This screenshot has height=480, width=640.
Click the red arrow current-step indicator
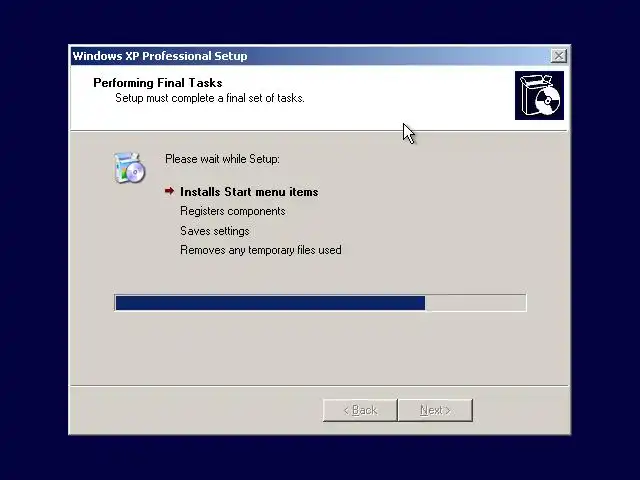(169, 191)
